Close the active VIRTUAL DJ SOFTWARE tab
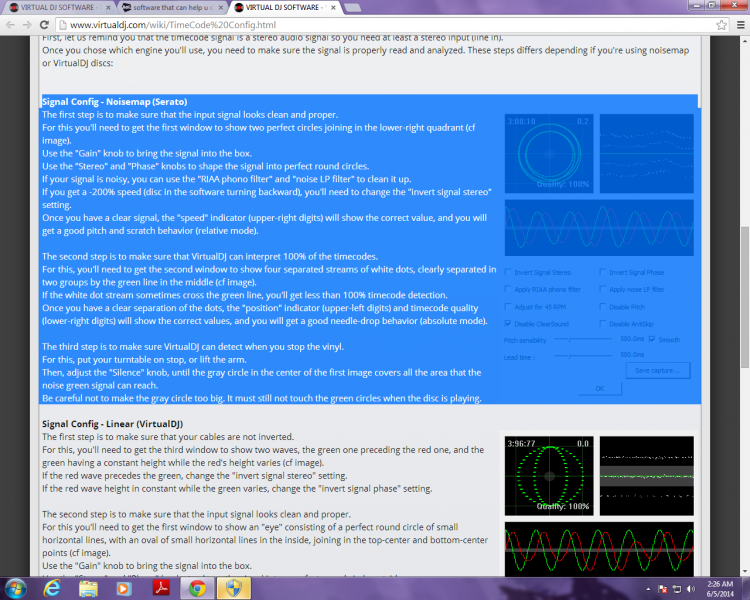 tap(333, 8)
